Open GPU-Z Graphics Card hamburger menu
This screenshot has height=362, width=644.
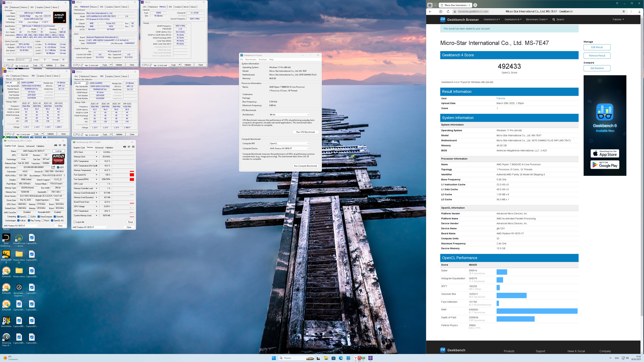(x=64, y=145)
